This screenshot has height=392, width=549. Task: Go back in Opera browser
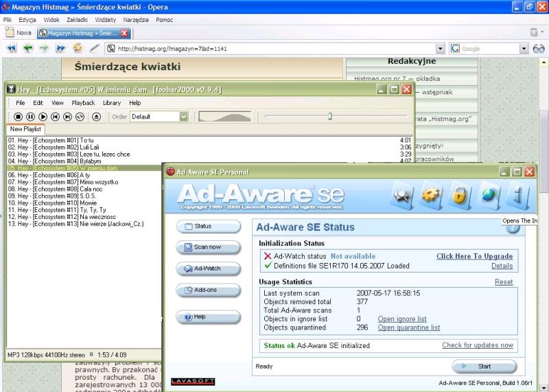(x=27, y=48)
